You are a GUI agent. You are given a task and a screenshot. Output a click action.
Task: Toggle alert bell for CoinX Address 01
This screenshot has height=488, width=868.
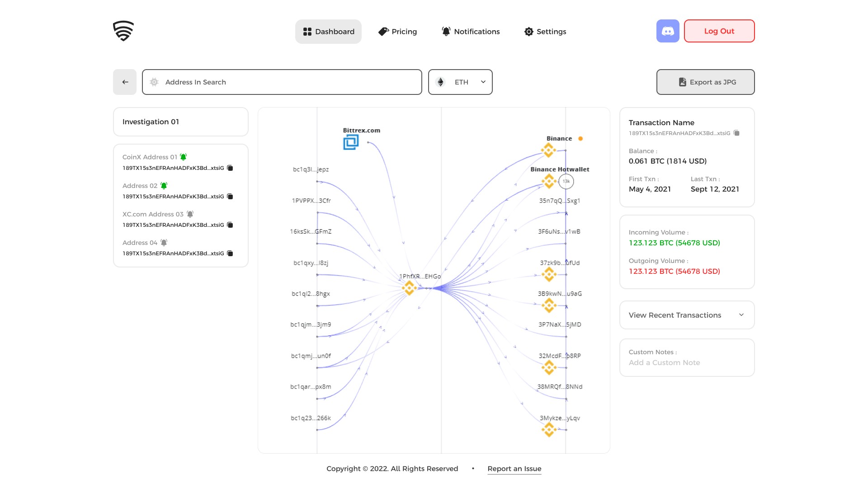(x=183, y=157)
